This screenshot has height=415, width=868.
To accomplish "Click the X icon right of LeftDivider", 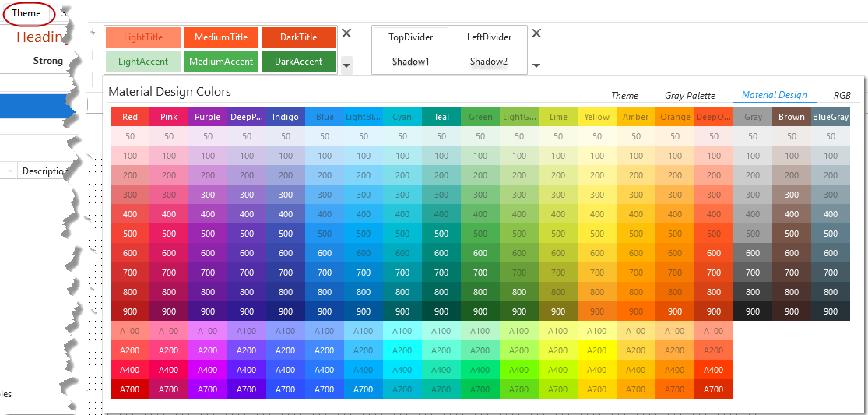I will 536,33.
